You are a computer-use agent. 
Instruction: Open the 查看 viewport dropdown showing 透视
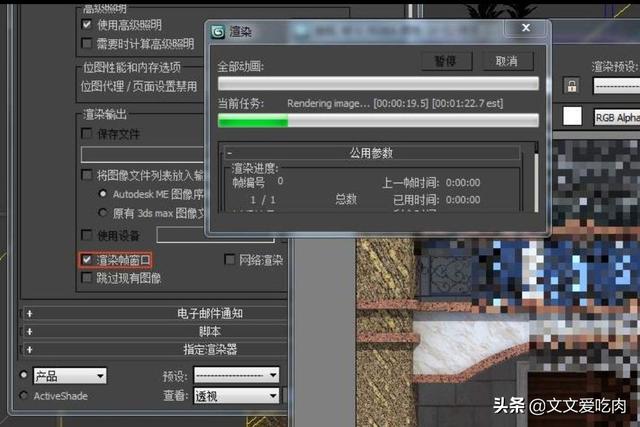(236, 396)
